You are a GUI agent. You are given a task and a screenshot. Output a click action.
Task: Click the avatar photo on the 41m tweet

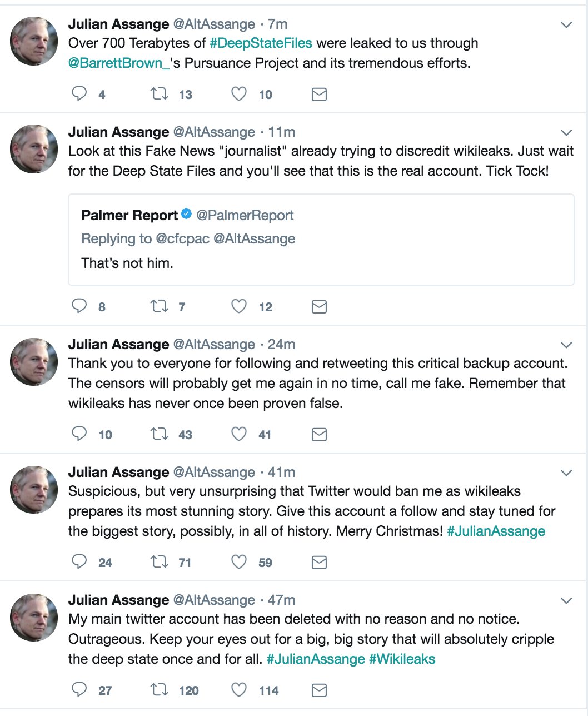[x=34, y=490]
